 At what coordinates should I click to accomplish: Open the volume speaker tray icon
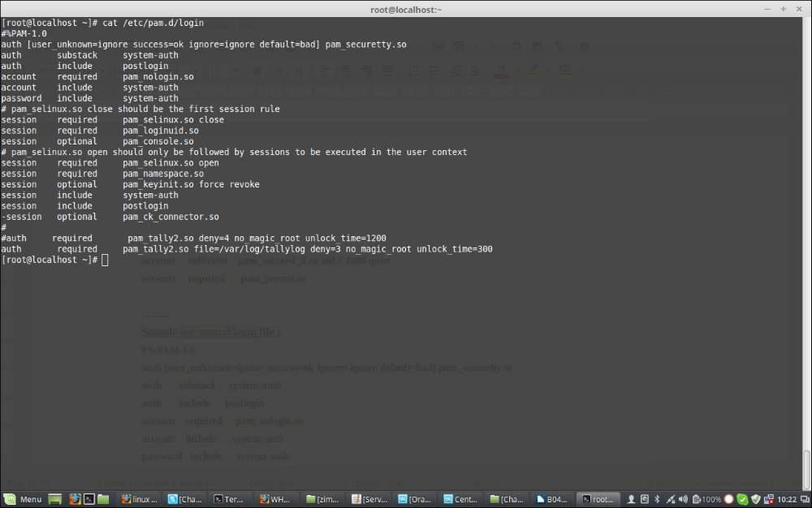pyautogui.click(x=684, y=499)
